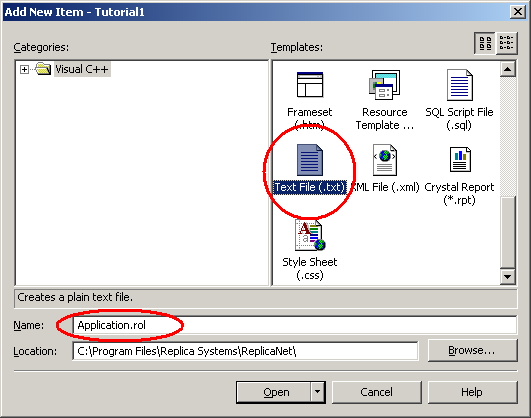Open the dropdown arrow beside Open button
Screen dimensions: 531x418
(317, 392)
